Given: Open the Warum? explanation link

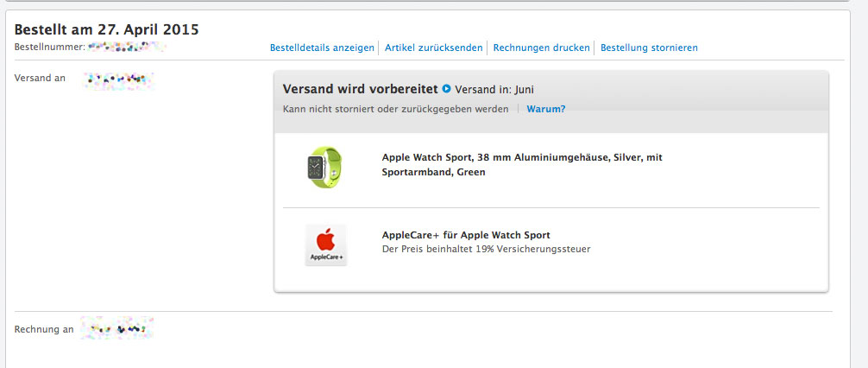Looking at the screenshot, I should 546,109.
